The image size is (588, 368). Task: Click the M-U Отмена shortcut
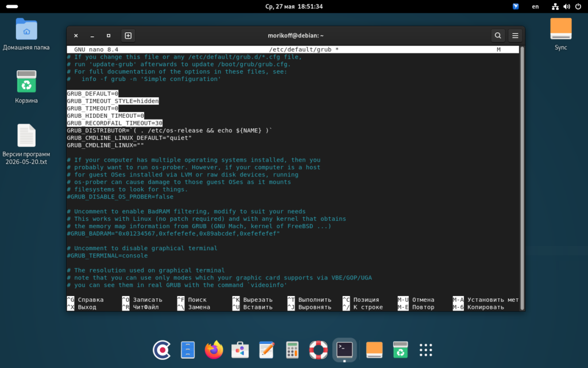(416, 300)
